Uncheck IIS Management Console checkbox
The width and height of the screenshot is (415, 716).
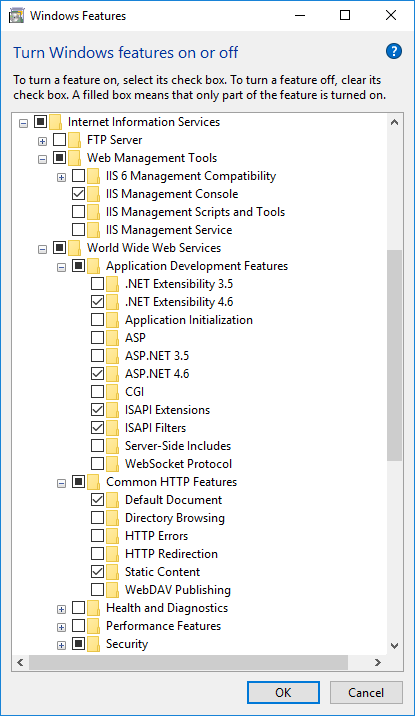tap(79, 194)
